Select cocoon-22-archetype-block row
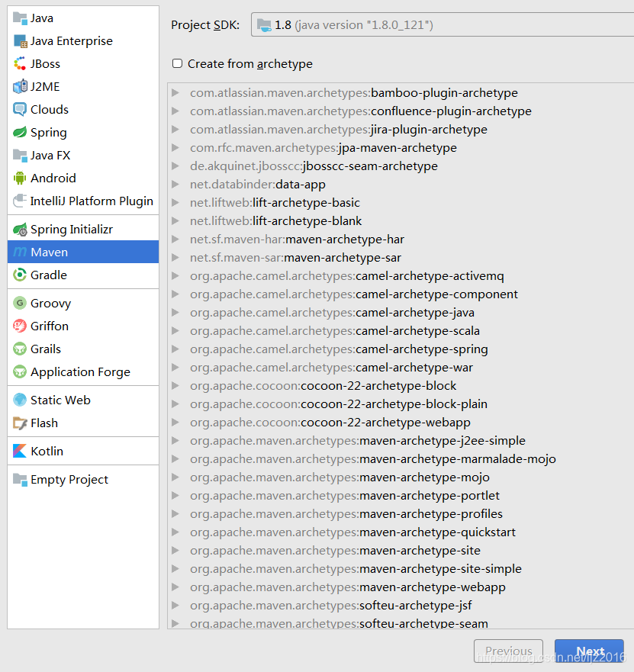 (x=401, y=386)
